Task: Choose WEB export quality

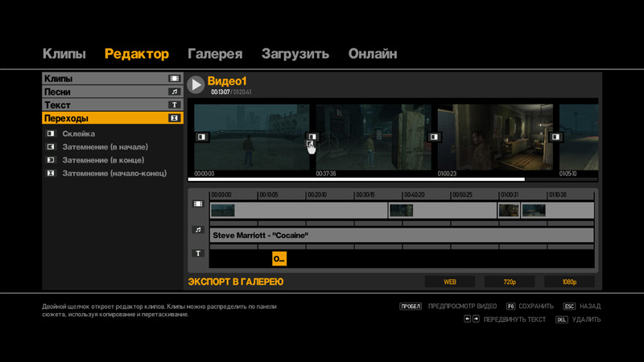Action: coord(450,282)
